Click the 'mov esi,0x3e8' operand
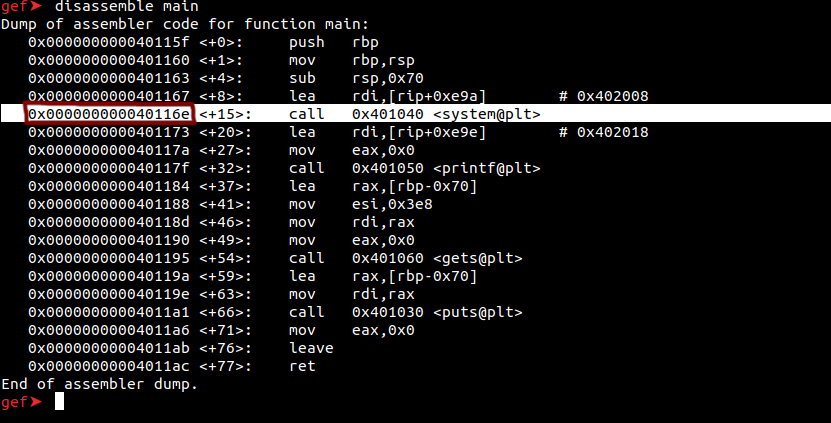 click(392, 204)
